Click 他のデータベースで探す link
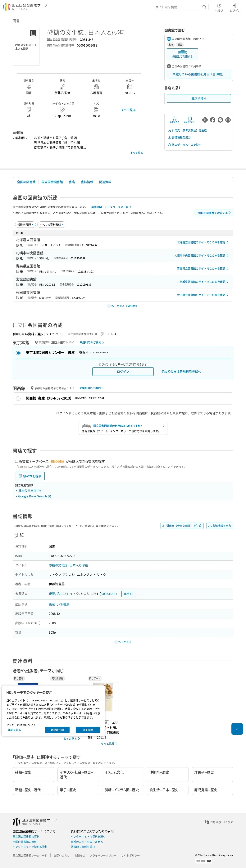The height and width of the screenshot is (868, 246). 185,145
